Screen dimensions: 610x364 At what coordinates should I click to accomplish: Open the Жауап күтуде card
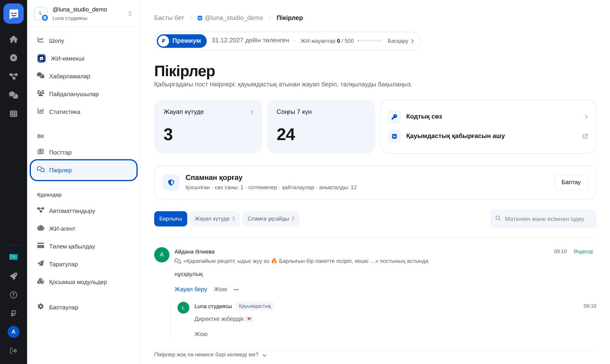(208, 126)
